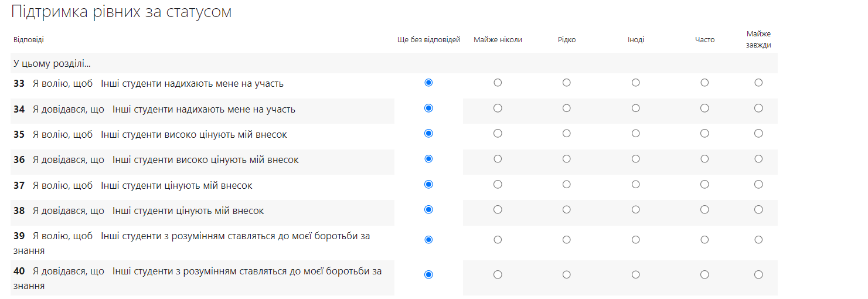
Task: Choose "Часто" for question 34
Action: pyautogui.click(x=704, y=108)
